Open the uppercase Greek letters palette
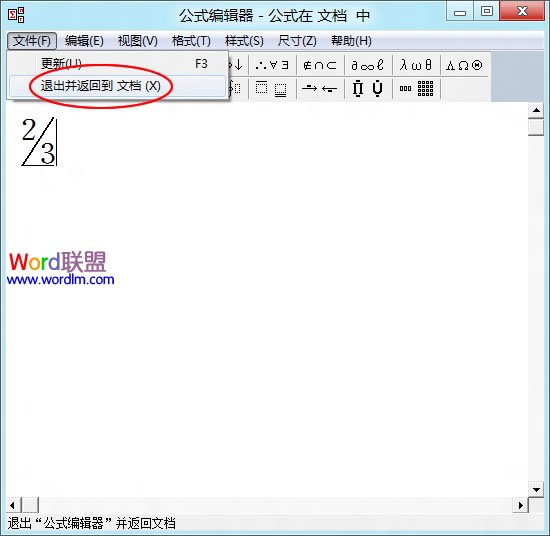Image resolution: width=550 pixels, height=536 pixels. [x=464, y=65]
